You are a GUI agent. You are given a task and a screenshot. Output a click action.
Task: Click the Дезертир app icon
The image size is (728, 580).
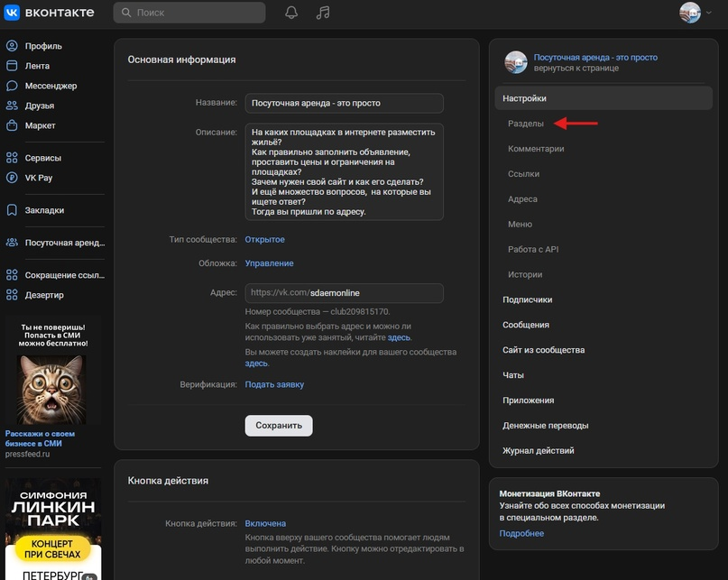click(12, 295)
